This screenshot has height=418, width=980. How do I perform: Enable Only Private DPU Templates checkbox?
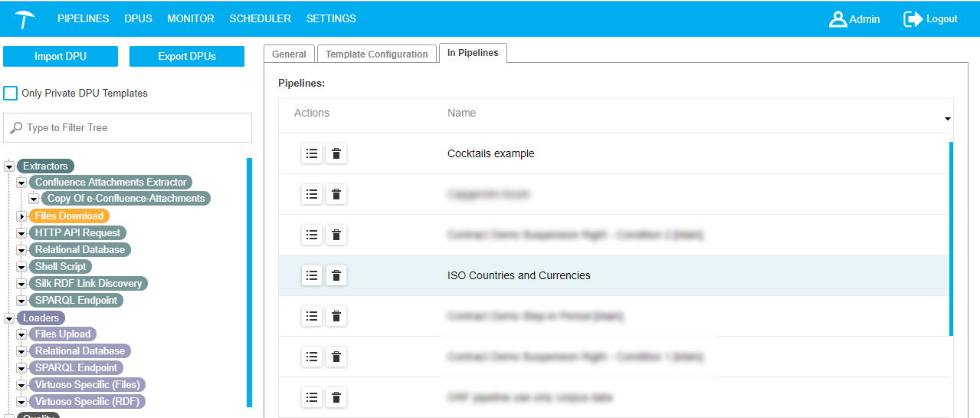click(11, 94)
